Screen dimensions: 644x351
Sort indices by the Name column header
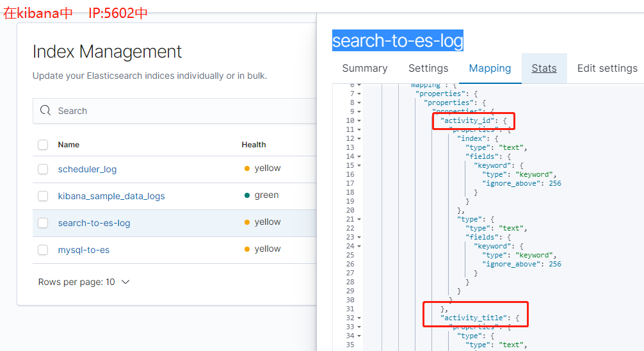point(68,145)
